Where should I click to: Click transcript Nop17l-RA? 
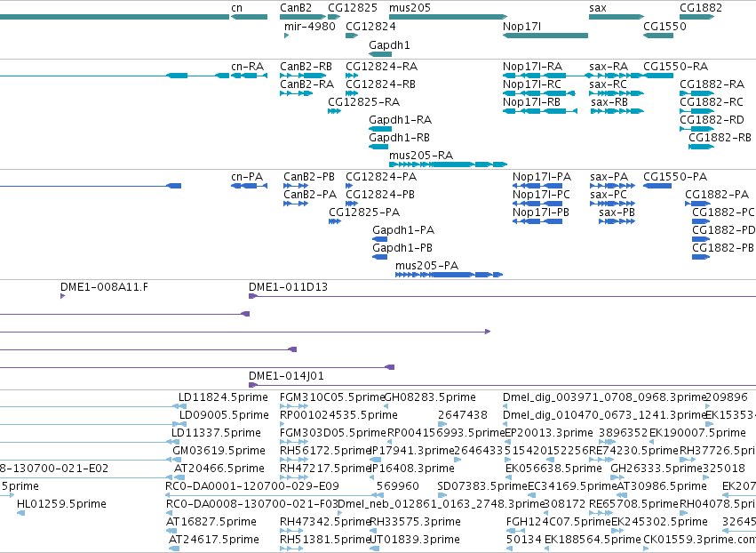(x=532, y=66)
